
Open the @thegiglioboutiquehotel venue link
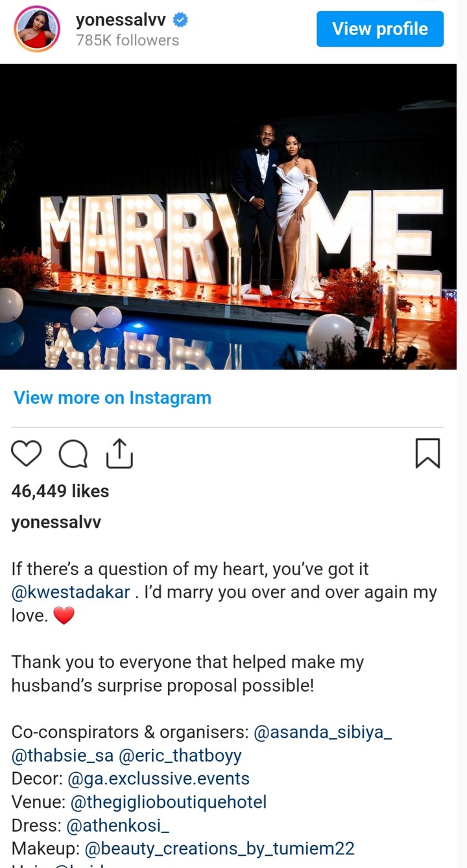168,802
